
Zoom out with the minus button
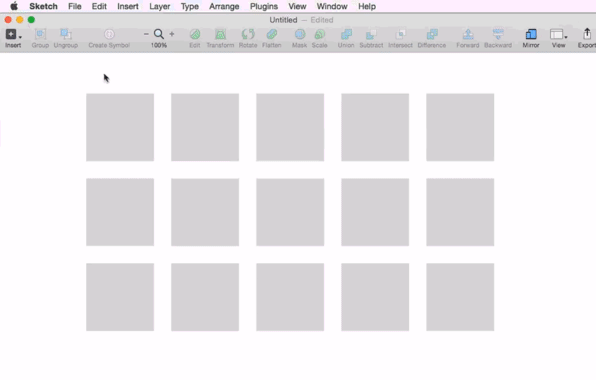[x=146, y=34]
